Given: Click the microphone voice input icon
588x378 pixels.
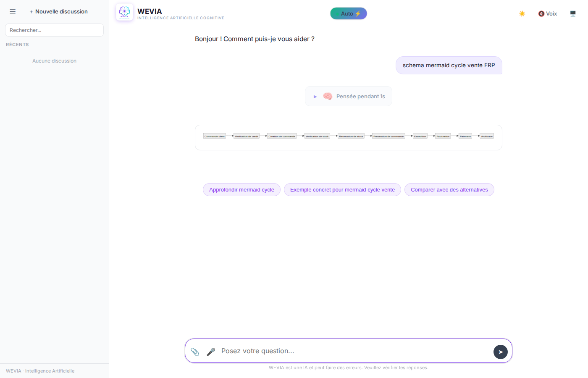Looking at the screenshot, I should (x=211, y=352).
